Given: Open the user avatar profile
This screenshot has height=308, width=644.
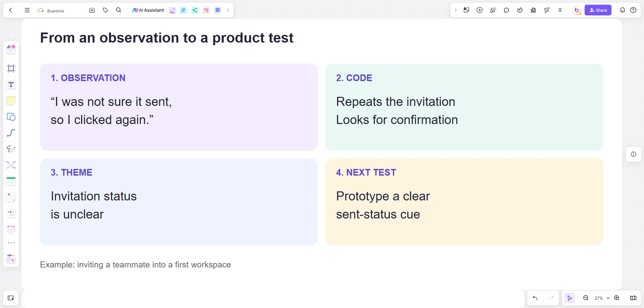Looking at the screenshot, I should pyautogui.click(x=577, y=10).
